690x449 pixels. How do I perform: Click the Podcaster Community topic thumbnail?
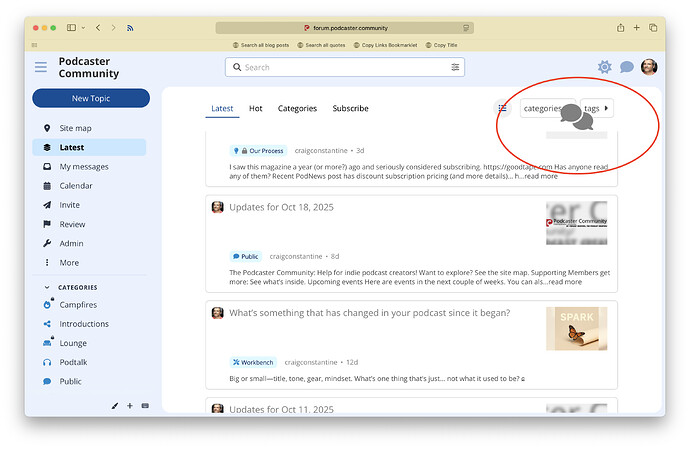pos(576,223)
